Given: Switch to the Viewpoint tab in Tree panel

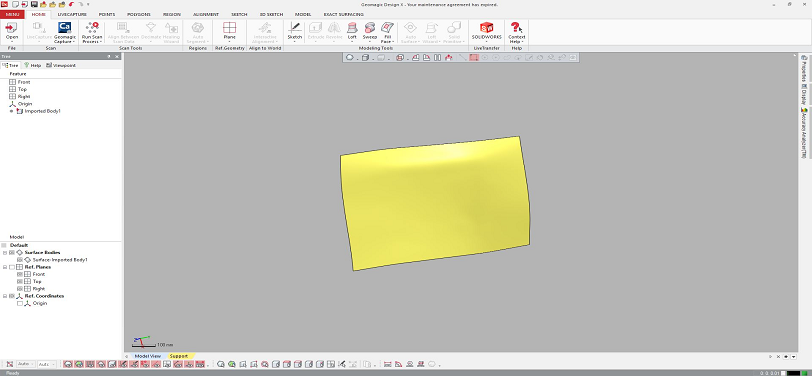Looking at the screenshot, I should tap(61, 65).
